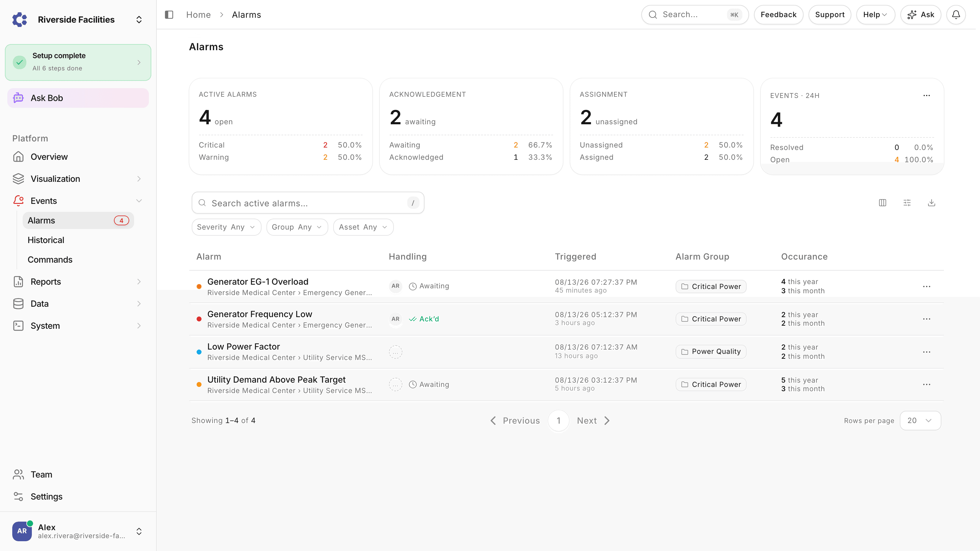Open the column layout icon
This screenshot has height=551, width=980.
882,203
